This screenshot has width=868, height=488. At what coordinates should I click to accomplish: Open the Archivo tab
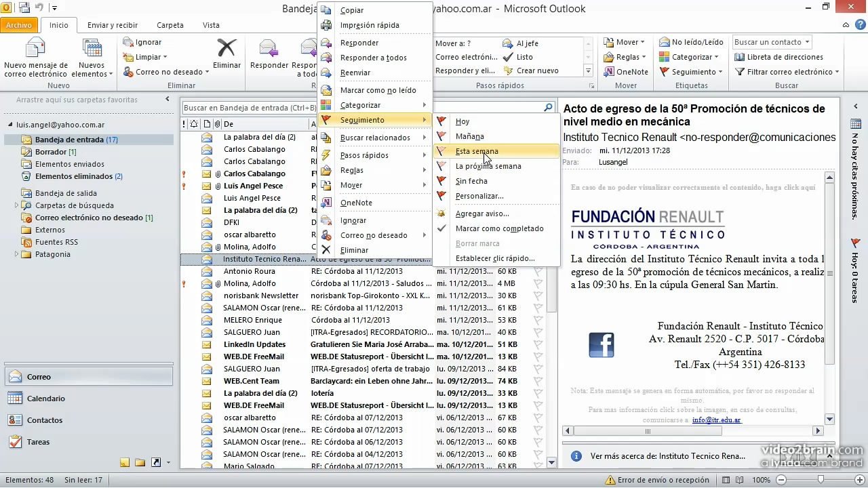19,25
